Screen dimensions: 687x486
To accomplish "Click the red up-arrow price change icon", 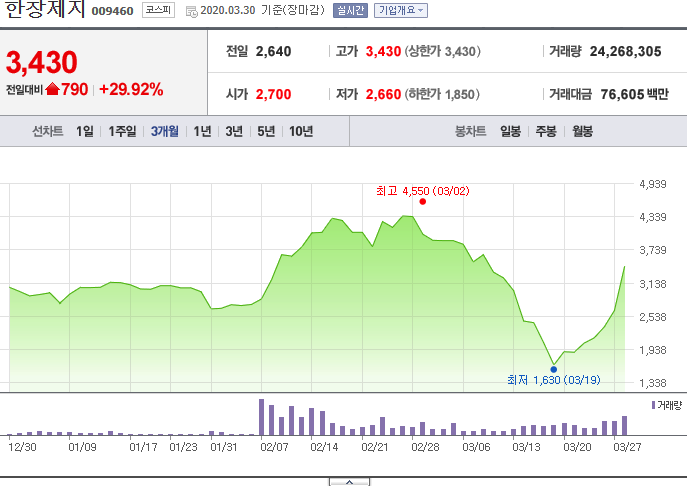I will 52,89.
